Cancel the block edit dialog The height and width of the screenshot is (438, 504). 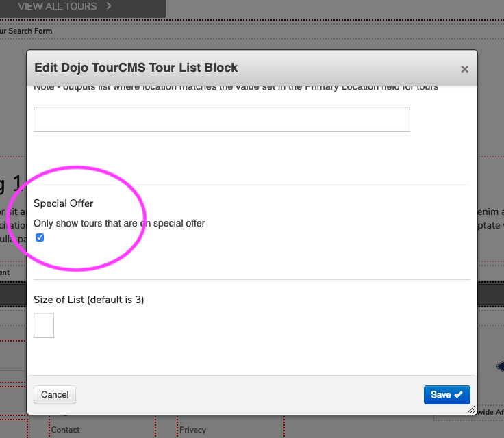[55, 395]
